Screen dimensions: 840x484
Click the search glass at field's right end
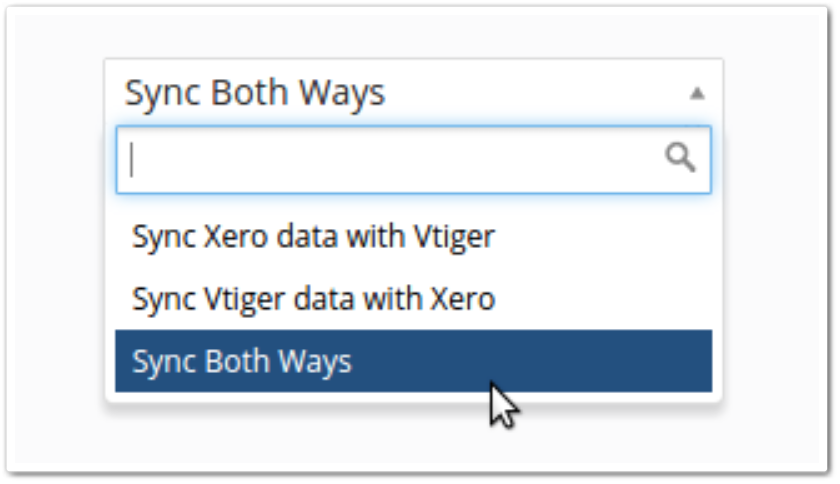pyautogui.click(x=681, y=158)
